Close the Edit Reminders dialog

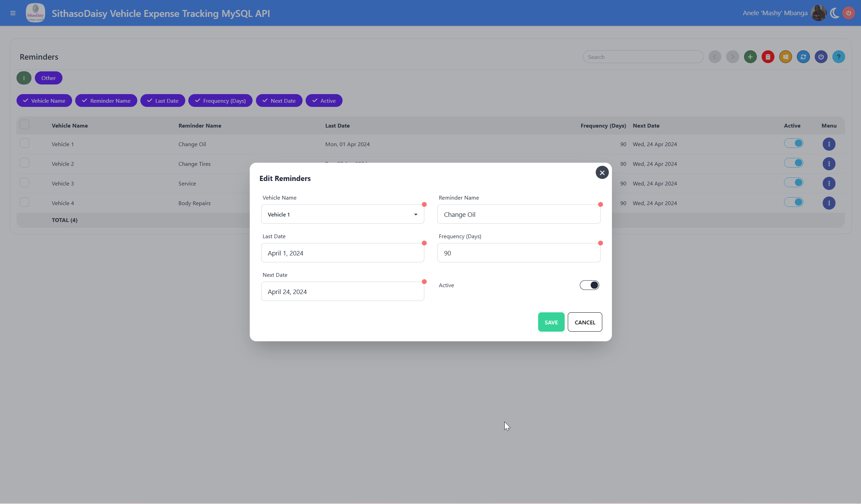602,173
